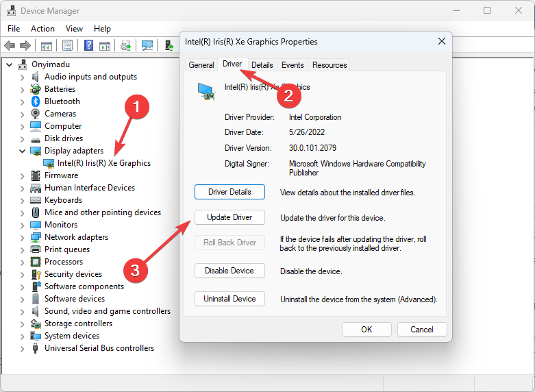Open the Action menu
This screenshot has height=392, width=535.
pos(42,29)
